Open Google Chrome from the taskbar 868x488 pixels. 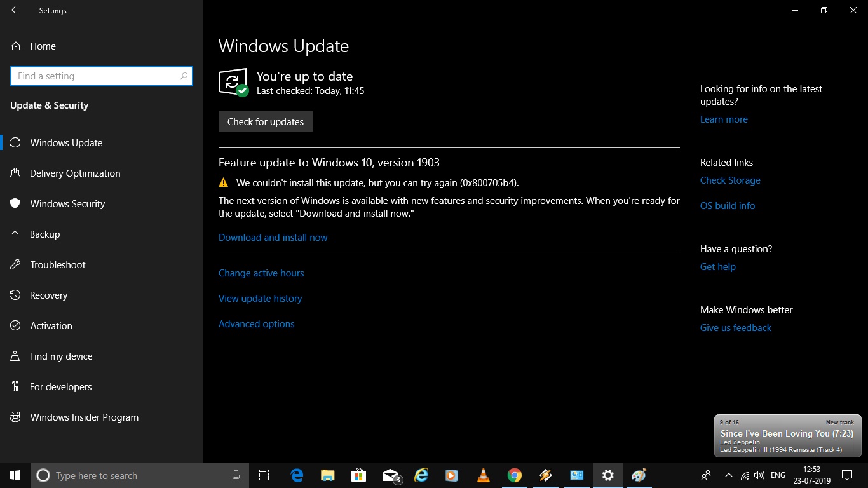click(x=515, y=475)
